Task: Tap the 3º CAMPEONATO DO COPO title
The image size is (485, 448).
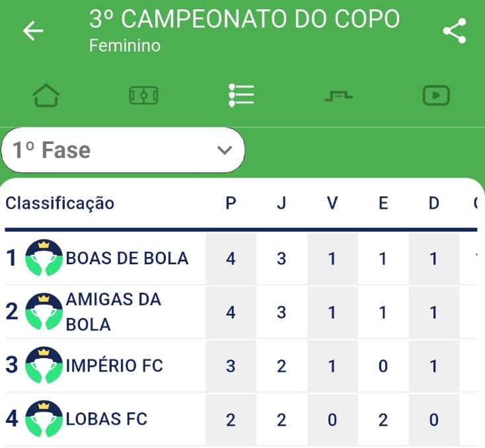Action: pyautogui.click(x=244, y=20)
